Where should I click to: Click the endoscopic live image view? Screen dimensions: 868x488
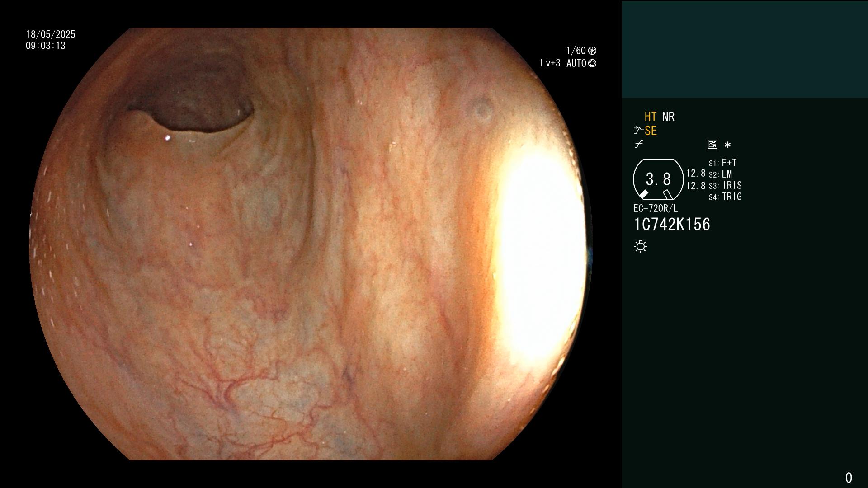coord(311,244)
